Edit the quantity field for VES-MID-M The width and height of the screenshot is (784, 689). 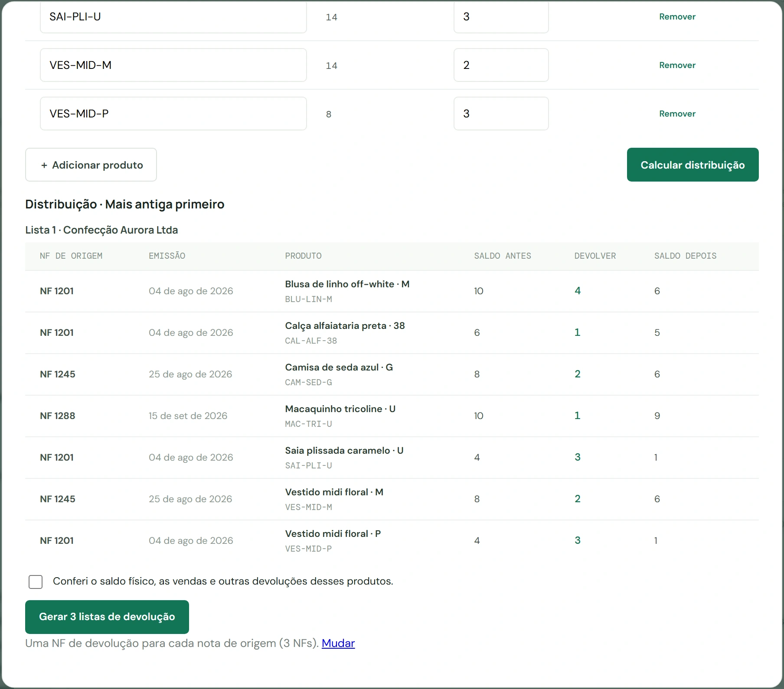(x=501, y=65)
